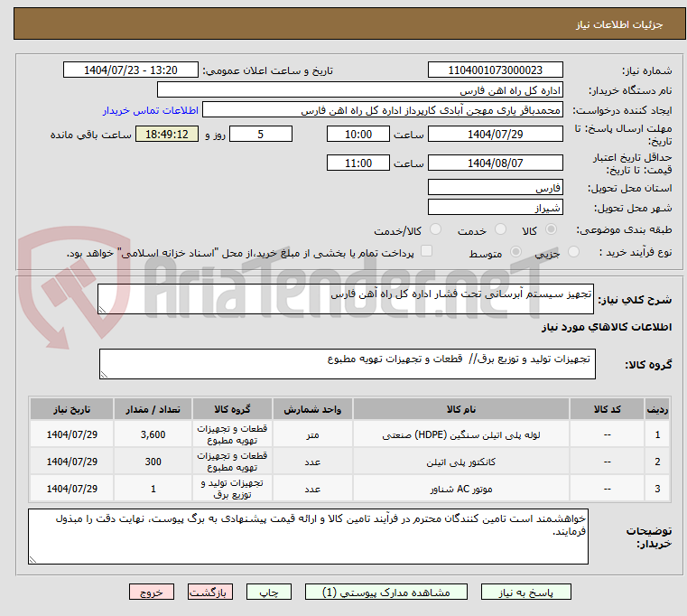Click the 'اطلاعات کالاهای مورد نیاز' section title
This screenshot has height=616, width=687.
click(x=607, y=327)
